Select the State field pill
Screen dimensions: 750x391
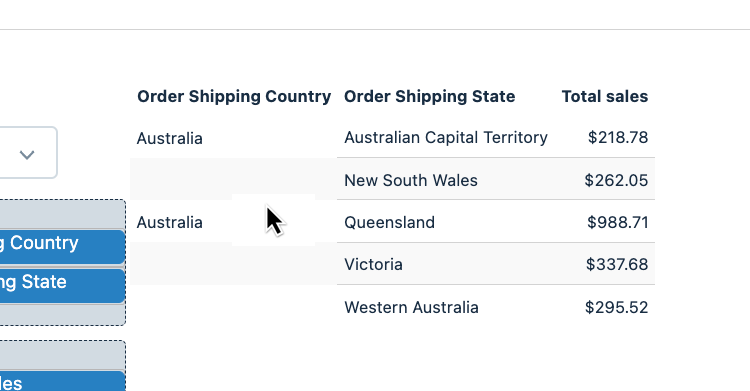click(x=62, y=286)
